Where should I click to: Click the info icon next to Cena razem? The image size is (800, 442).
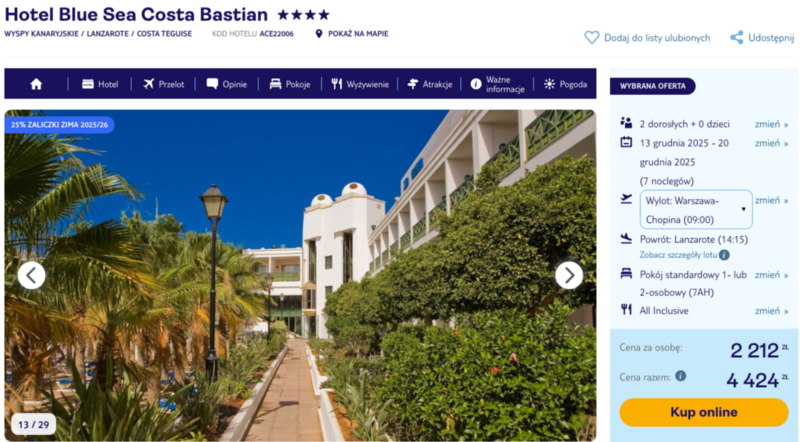681,376
